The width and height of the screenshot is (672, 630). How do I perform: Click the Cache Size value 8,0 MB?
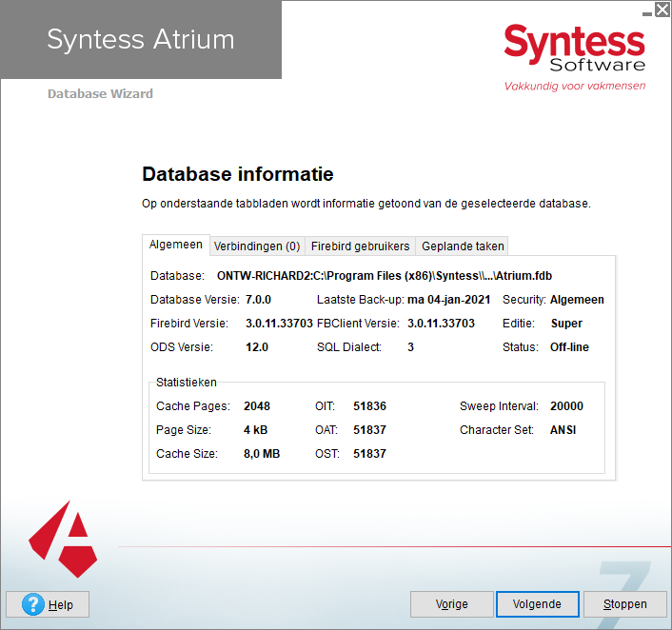click(262, 453)
